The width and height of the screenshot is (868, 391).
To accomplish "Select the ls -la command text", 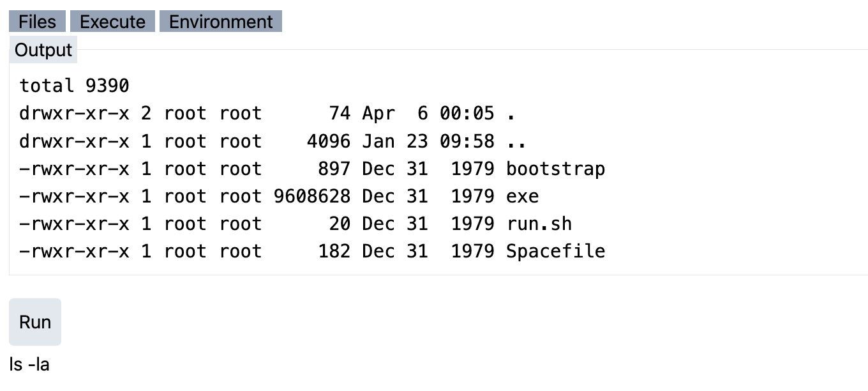I will click(x=29, y=364).
